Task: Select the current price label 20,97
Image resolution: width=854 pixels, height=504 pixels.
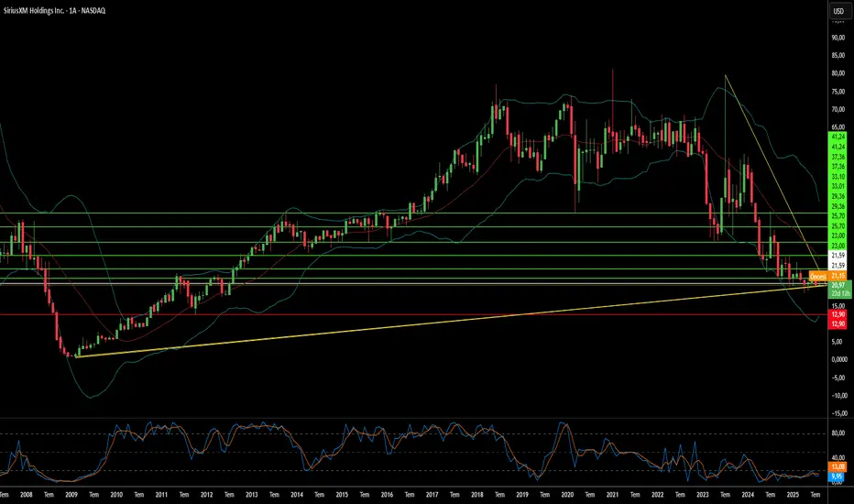Action: (x=838, y=285)
